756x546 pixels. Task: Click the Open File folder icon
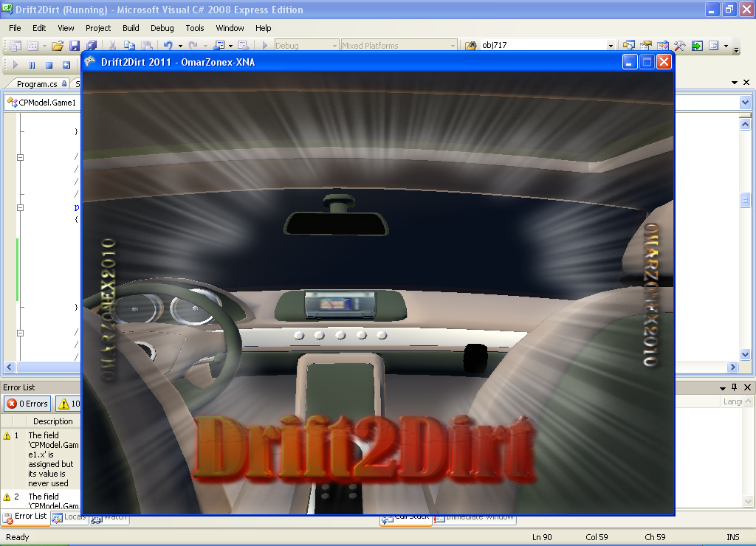pos(58,45)
